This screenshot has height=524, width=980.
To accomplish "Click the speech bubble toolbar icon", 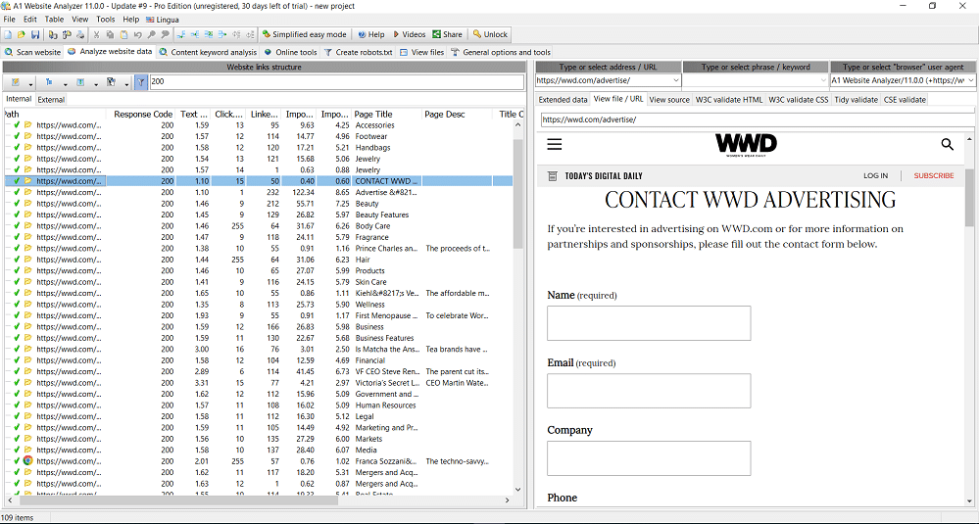I will pos(165,34).
